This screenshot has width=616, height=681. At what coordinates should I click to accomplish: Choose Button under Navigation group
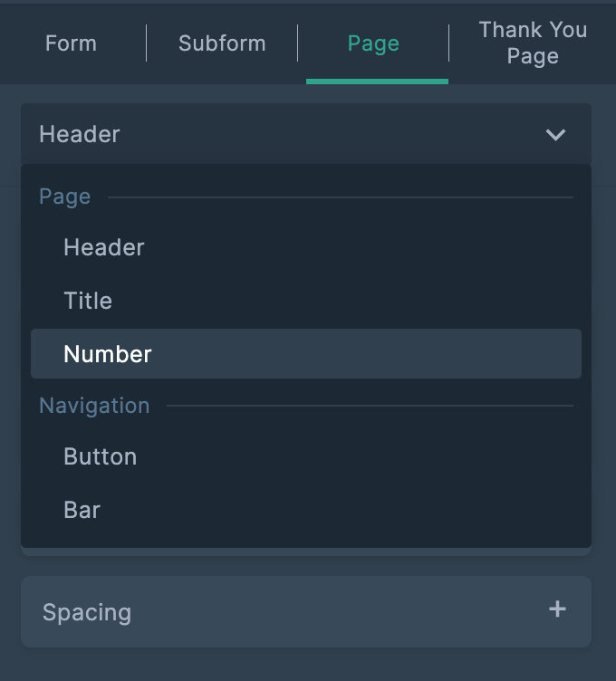(x=100, y=456)
